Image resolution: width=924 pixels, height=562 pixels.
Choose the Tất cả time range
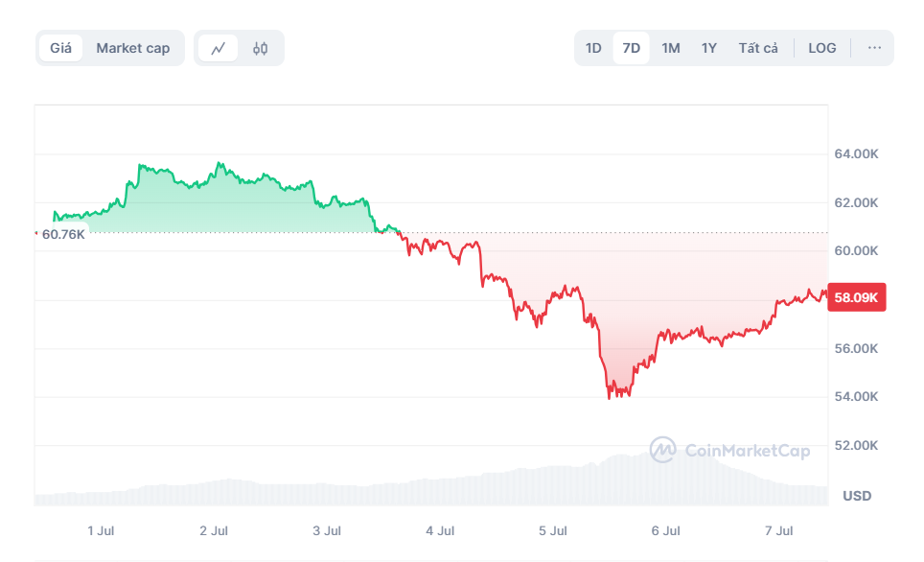tap(757, 47)
